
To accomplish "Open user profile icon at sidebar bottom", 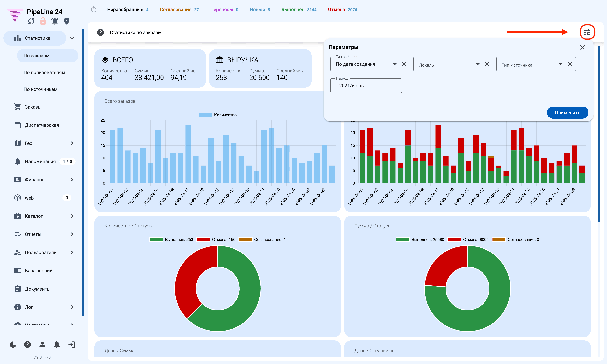I will coord(42,345).
